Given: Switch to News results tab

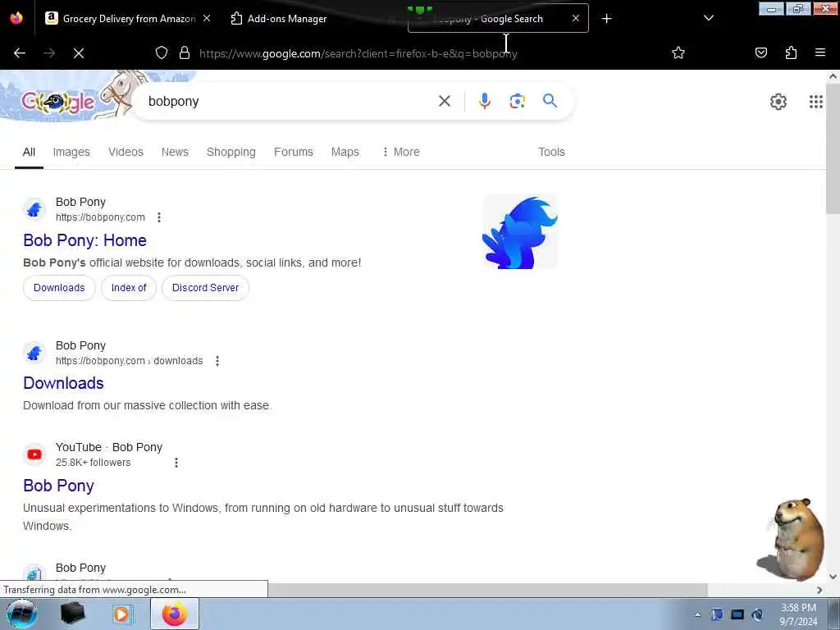Looking at the screenshot, I should (176, 152).
